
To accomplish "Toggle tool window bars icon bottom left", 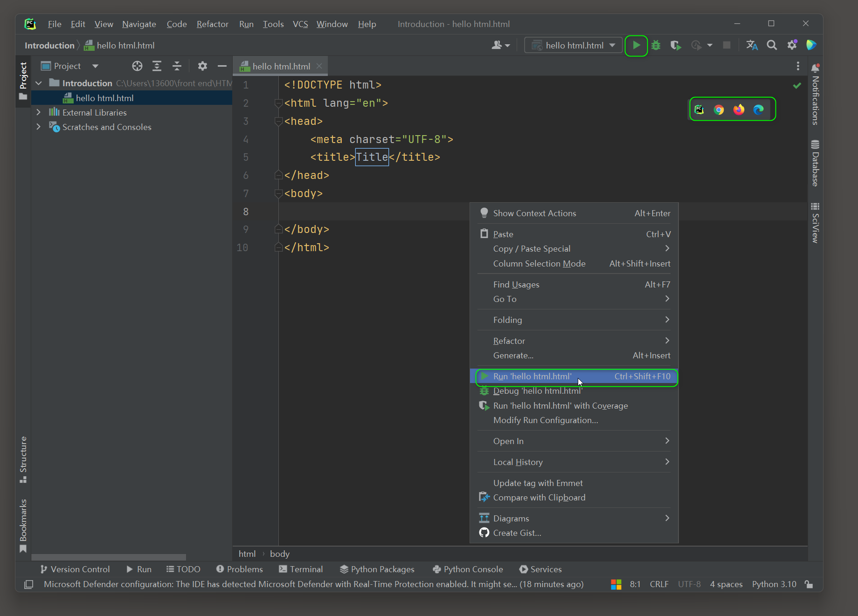I will pyautogui.click(x=28, y=584).
